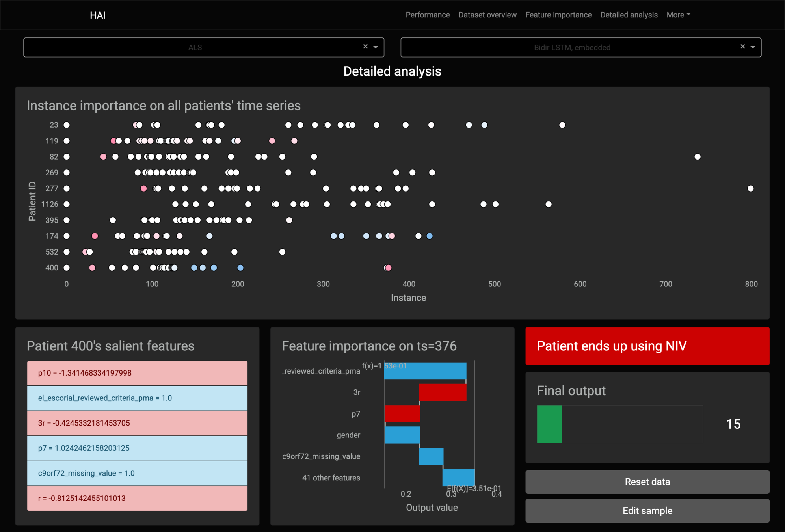Image resolution: width=785 pixels, height=532 pixels.
Task: Click the c9orf72_missing_value feature row
Action: (x=137, y=473)
